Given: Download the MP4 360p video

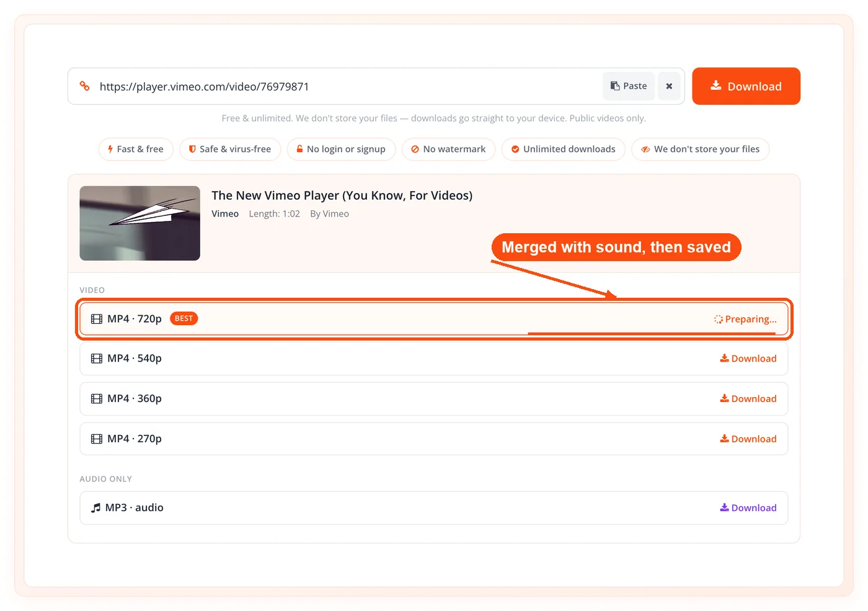Looking at the screenshot, I should pos(748,399).
